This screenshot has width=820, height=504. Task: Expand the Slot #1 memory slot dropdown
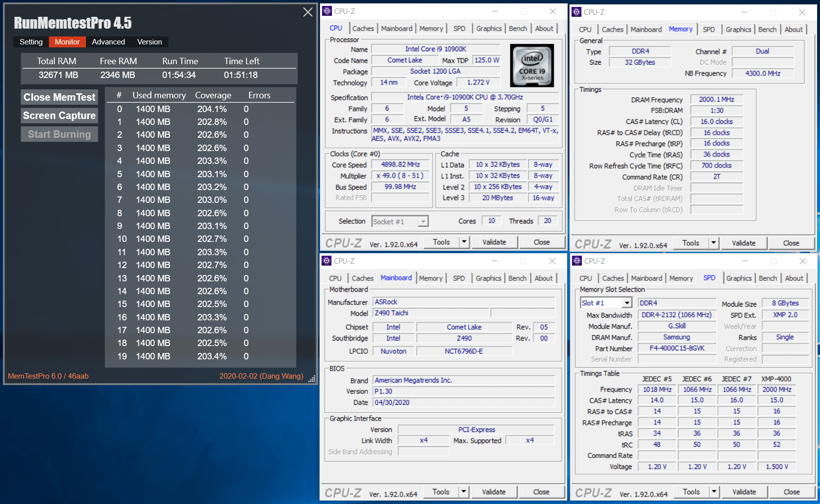[x=627, y=303]
